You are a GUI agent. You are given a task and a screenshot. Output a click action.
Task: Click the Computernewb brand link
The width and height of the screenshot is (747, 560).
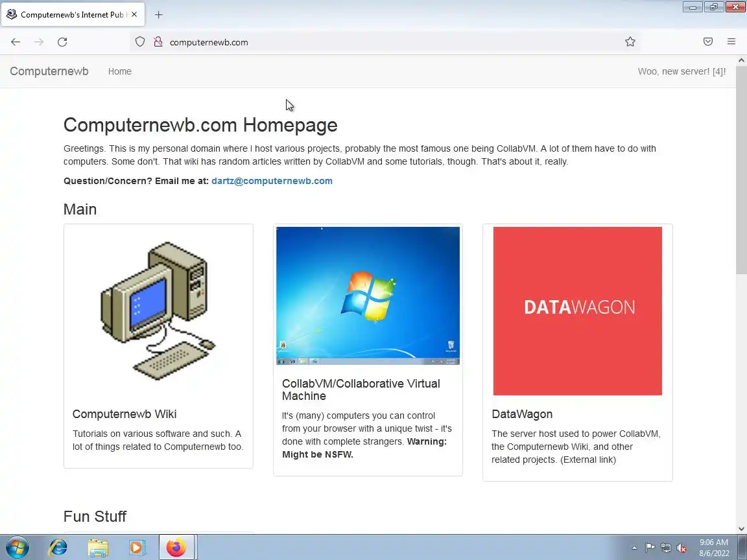(49, 71)
